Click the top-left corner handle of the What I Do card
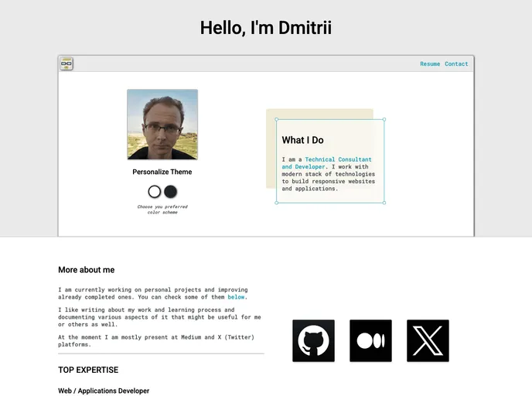The height and width of the screenshot is (396, 532). (x=277, y=119)
